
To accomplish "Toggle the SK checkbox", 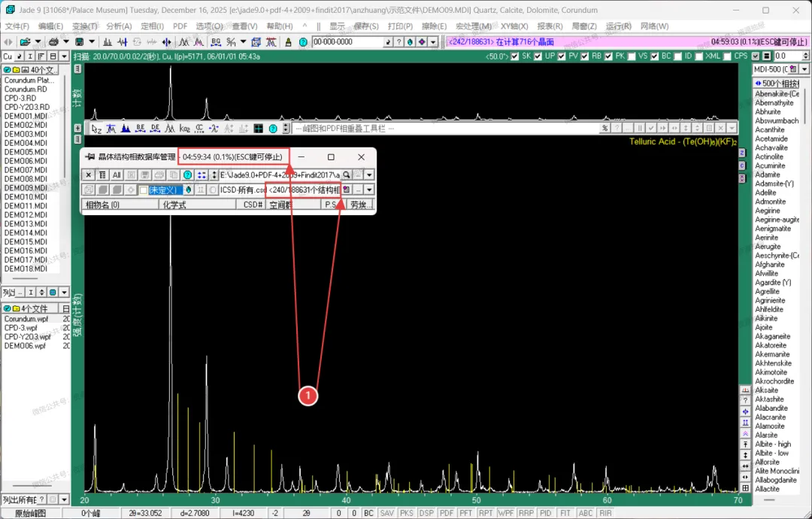I will (x=515, y=56).
